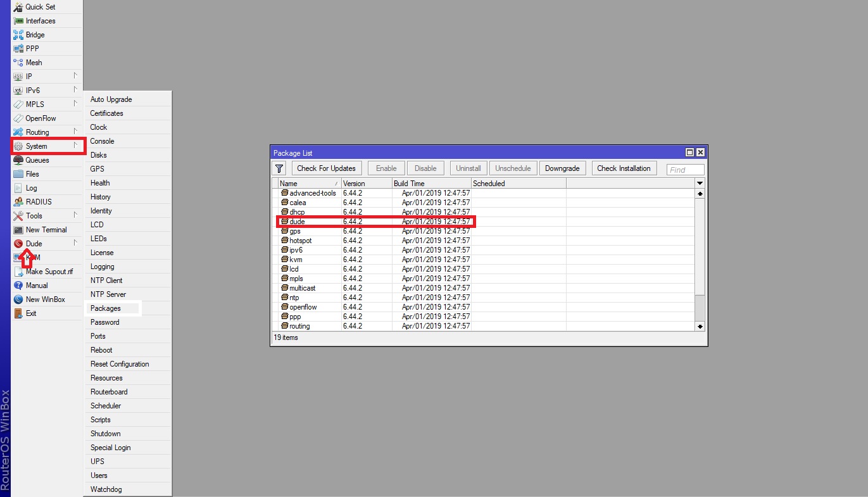Open New Terminal from its sidebar icon
The image size is (868, 497).
tap(19, 229)
